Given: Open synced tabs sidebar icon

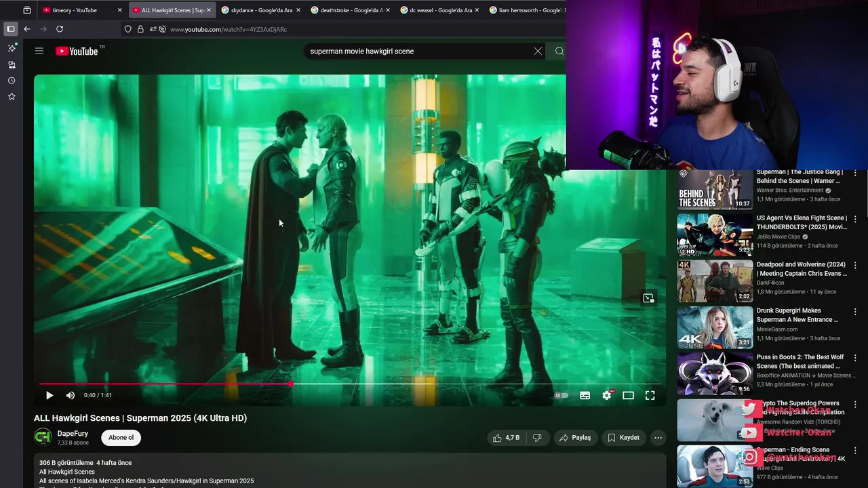Looking at the screenshot, I should 12,64.
